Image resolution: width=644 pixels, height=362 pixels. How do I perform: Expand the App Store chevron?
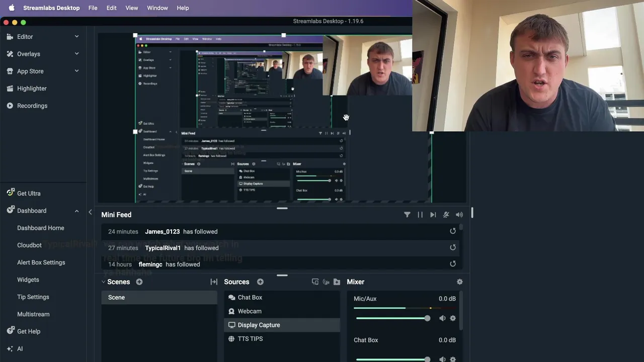click(x=76, y=71)
